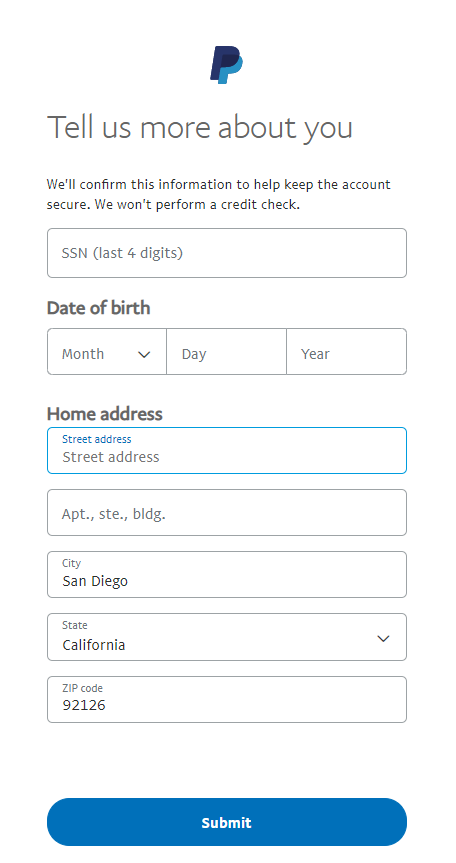
Task: Select the Day input field
Action: point(226,352)
